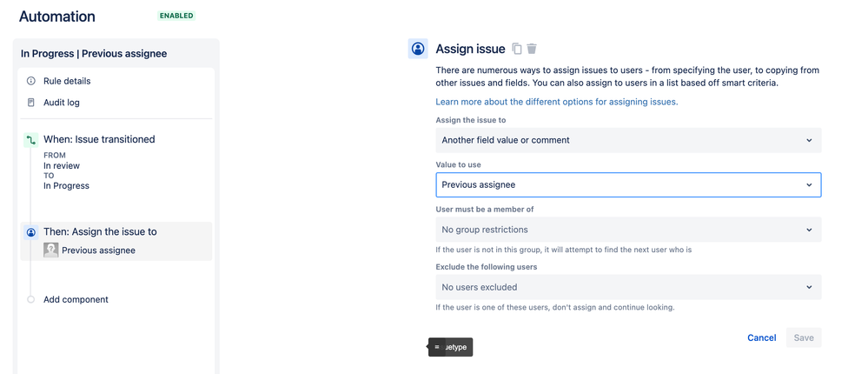Click the duplicate component copy icon
The image size is (868, 374).
point(517,49)
